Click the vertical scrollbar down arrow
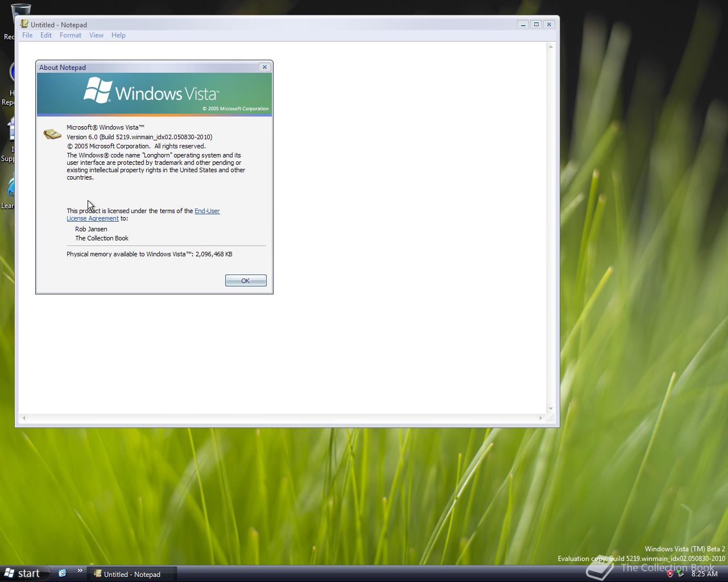This screenshot has width=728, height=582. point(551,409)
